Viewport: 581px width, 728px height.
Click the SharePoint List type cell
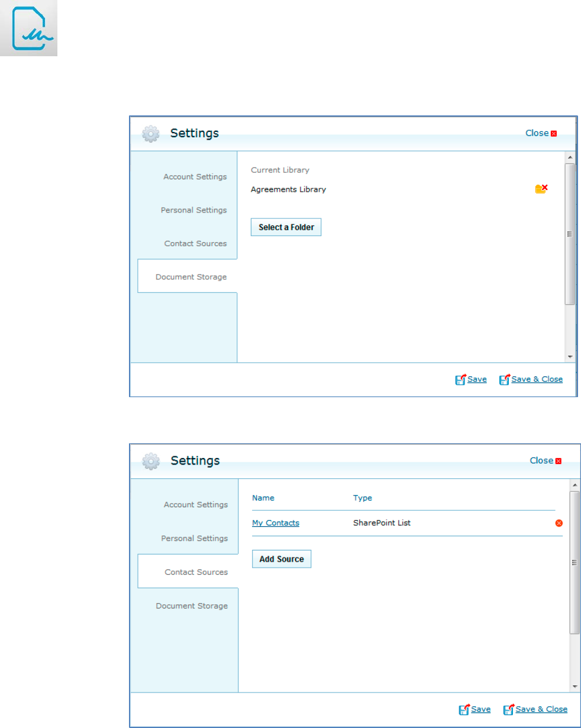[x=382, y=523]
